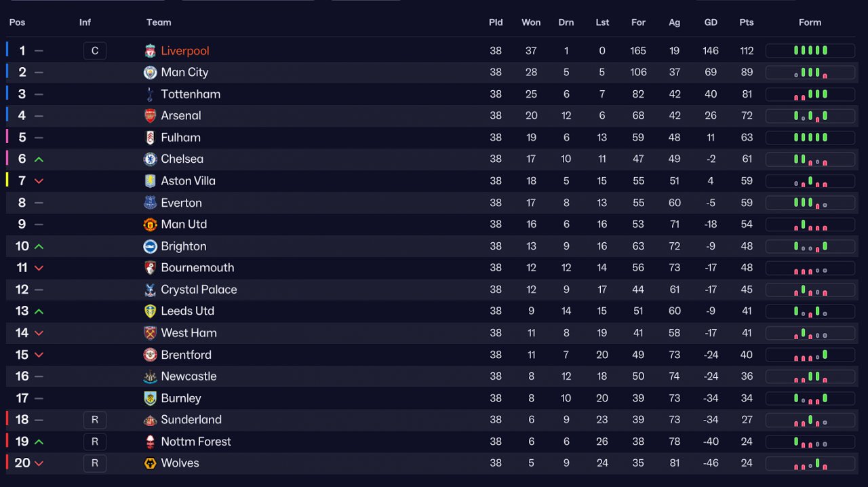Click Burnley's recent form bar
The width and height of the screenshot is (868, 487).
click(x=810, y=398)
